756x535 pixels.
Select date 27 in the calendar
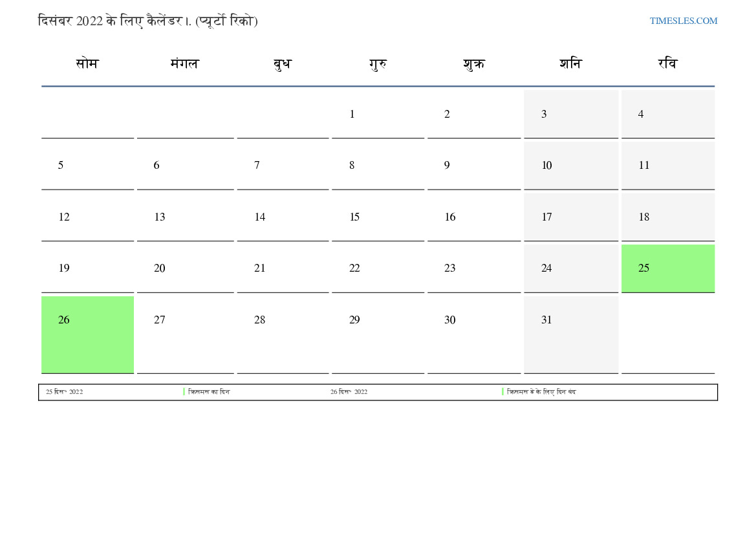[x=185, y=334]
